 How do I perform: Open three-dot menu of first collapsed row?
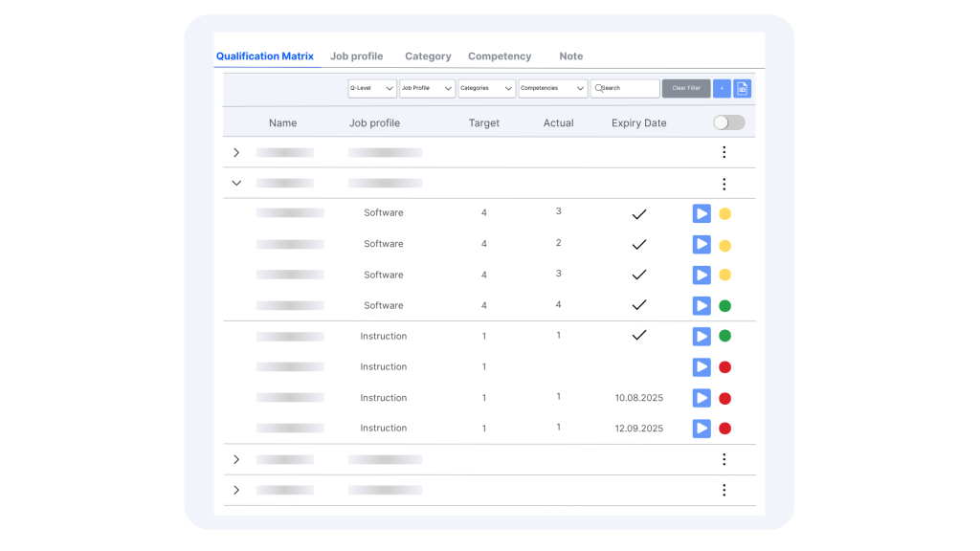click(724, 152)
